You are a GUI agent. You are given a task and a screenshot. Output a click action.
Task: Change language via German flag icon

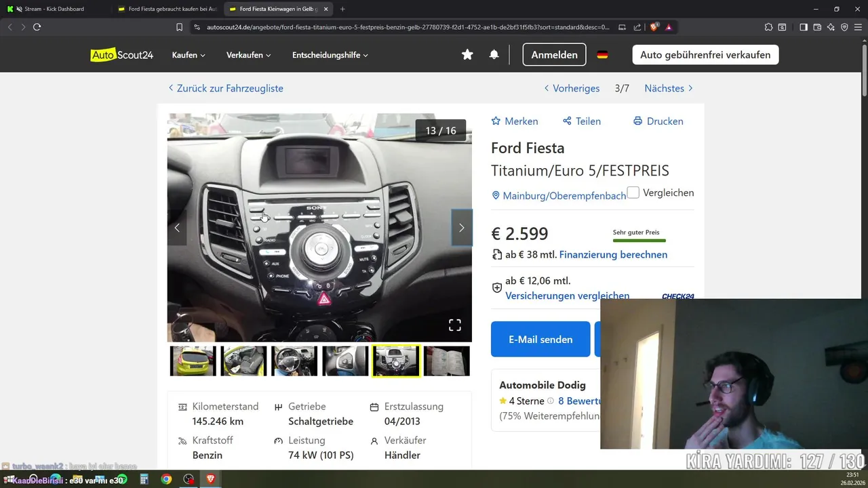click(x=602, y=55)
